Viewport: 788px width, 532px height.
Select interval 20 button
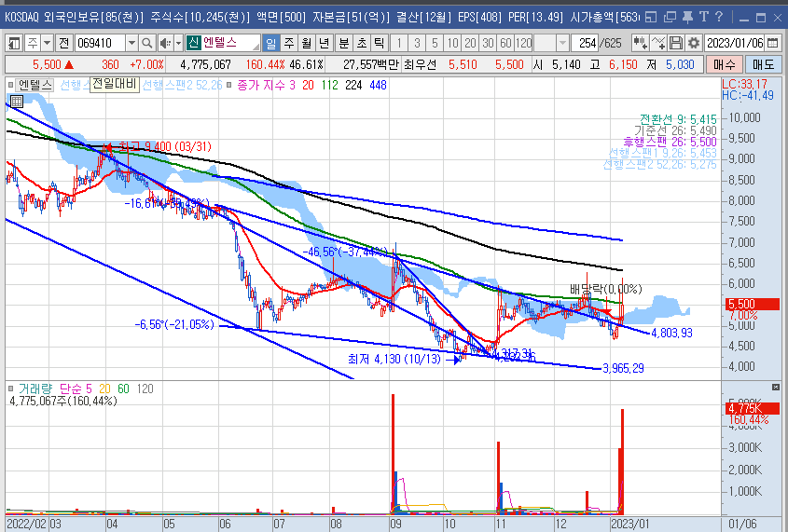pyautogui.click(x=470, y=43)
